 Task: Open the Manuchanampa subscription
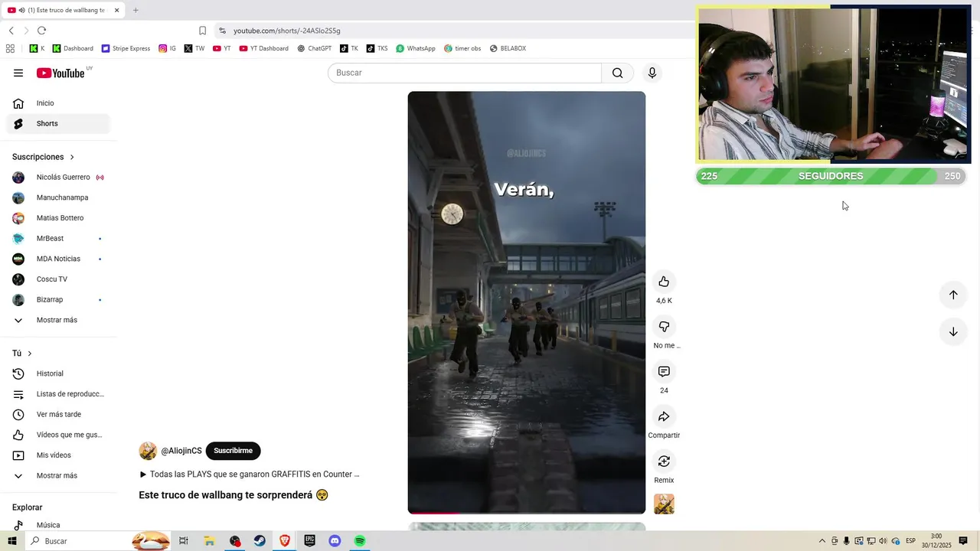(58, 197)
